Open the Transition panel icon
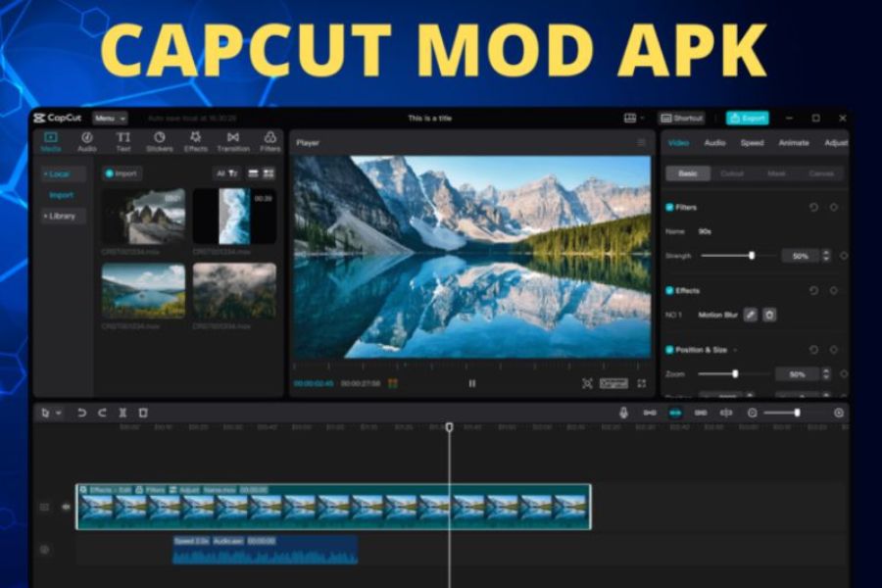This screenshot has height=588, width=882. point(233,137)
